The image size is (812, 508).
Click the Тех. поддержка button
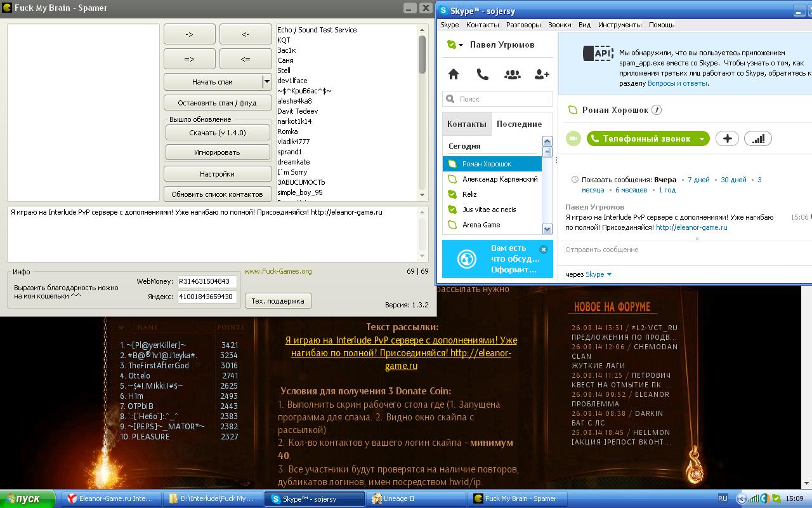[x=278, y=301]
